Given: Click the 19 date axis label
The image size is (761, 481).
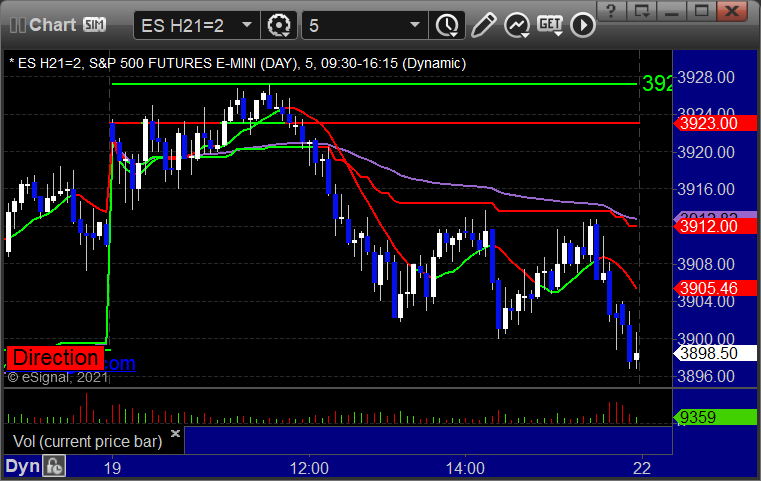Looking at the screenshot, I should pyautogui.click(x=112, y=468).
